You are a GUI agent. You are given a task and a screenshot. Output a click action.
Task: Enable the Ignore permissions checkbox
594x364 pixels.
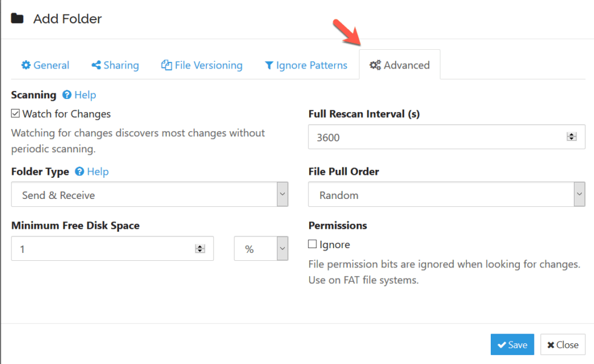(x=313, y=244)
